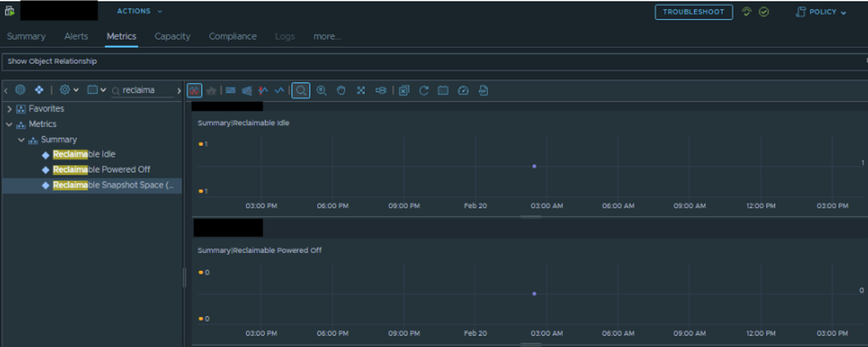The height and width of the screenshot is (347, 868).
Task: Toggle the stacked chart button
Action: coord(210,91)
